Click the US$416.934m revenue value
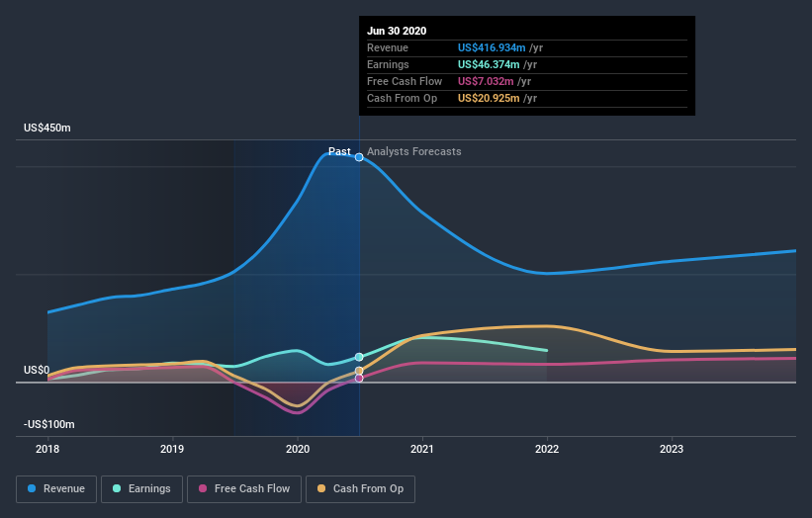Image resolution: width=812 pixels, height=518 pixels. tap(492, 47)
